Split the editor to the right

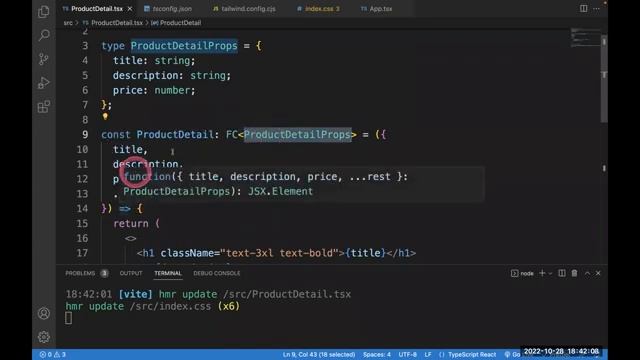[584, 9]
